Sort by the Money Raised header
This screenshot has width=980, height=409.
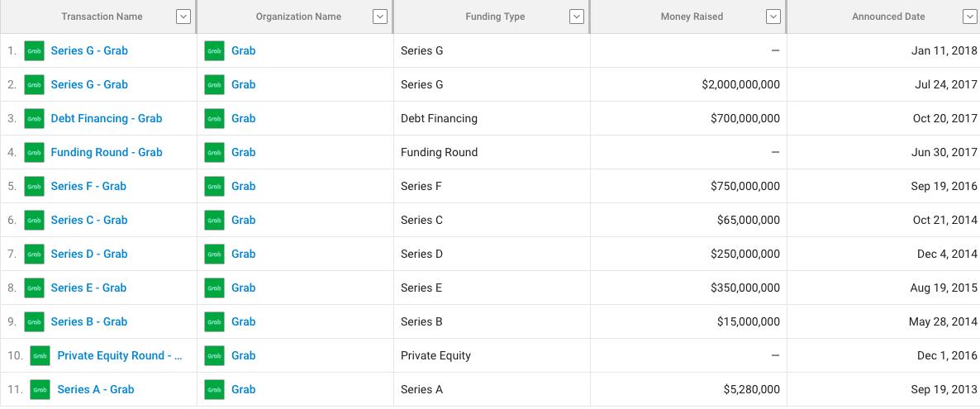[692, 17]
